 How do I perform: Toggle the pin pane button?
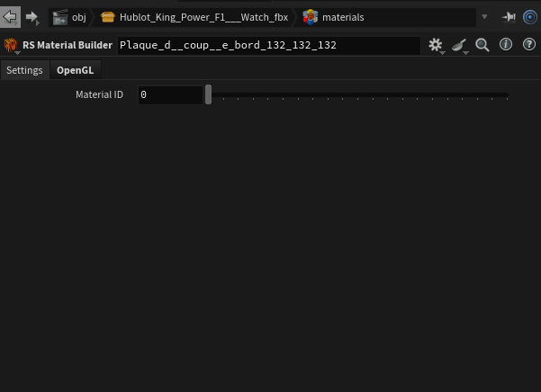click(509, 17)
